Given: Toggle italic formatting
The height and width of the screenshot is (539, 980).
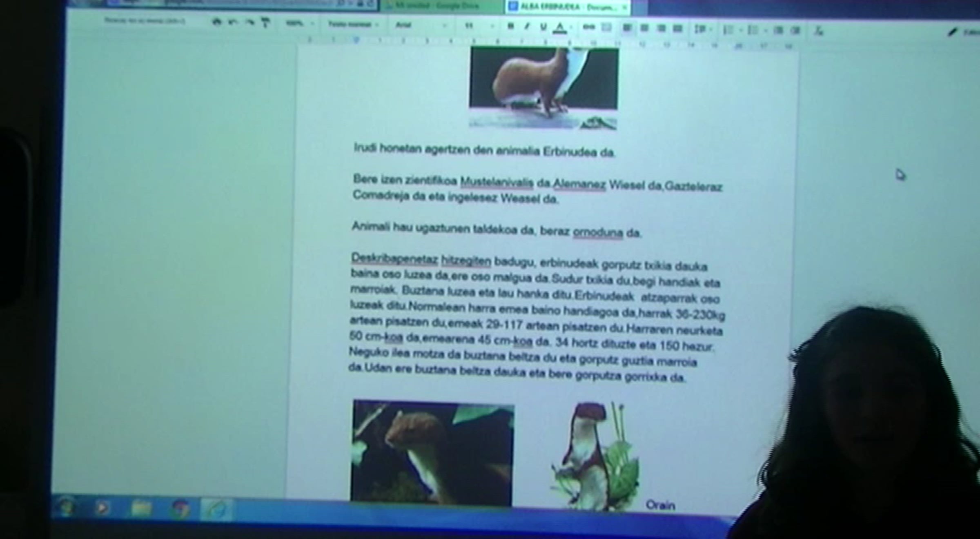Looking at the screenshot, I should pyautogui.click(x=527, y=27).
